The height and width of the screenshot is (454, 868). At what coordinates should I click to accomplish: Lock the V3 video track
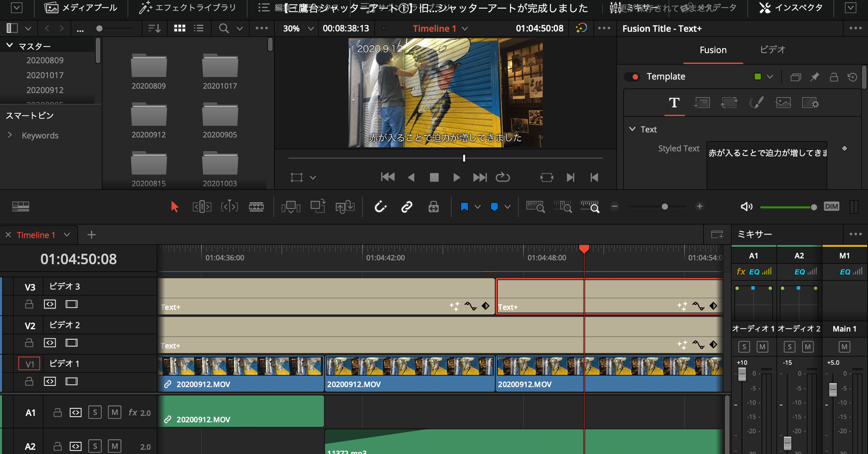tap(29, 304)
